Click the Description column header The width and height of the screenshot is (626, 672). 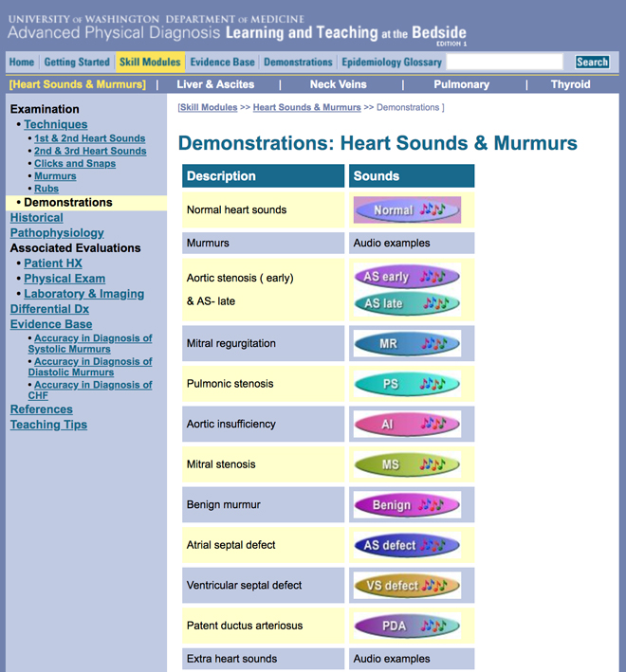tap(264, 175)
